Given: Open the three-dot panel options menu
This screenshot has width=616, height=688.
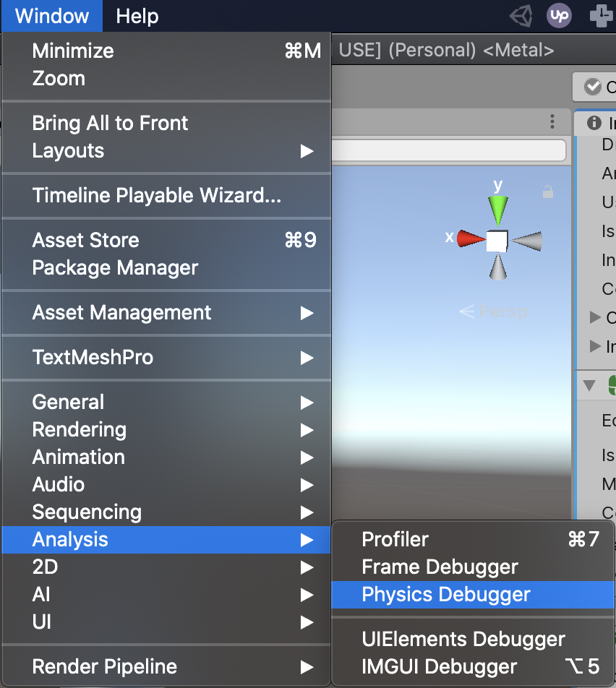Looking at the screenshot, I should (x=552, y=121).
